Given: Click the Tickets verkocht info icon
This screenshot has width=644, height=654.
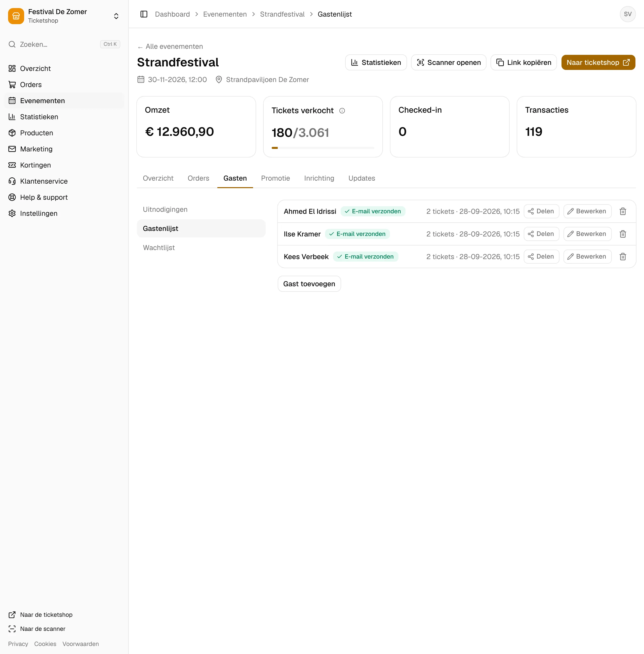Looking at the screenshot, I should pyautogui.click(x=342, y=111).
